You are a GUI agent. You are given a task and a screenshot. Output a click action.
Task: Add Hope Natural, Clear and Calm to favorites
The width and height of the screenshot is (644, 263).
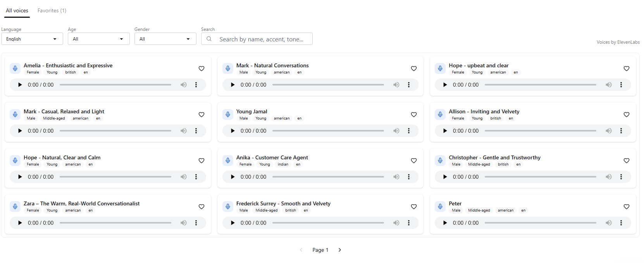[201, 161]
